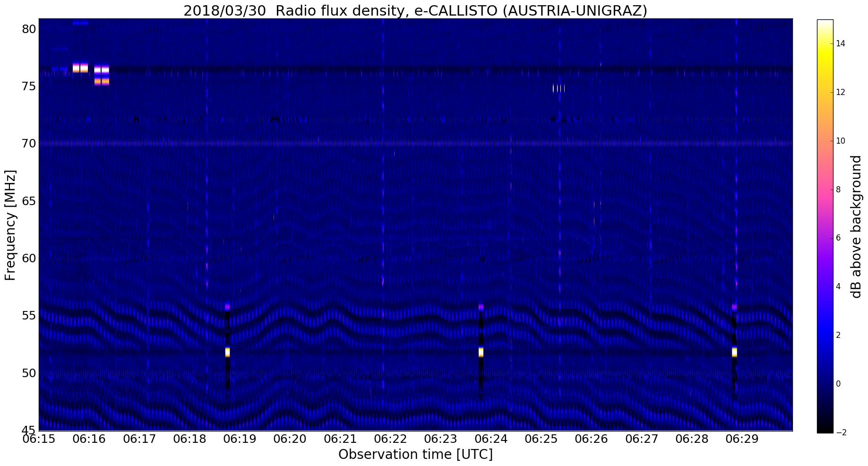
Task: Click the 06:25 time tick label
Action: click(x=541, y=439)
